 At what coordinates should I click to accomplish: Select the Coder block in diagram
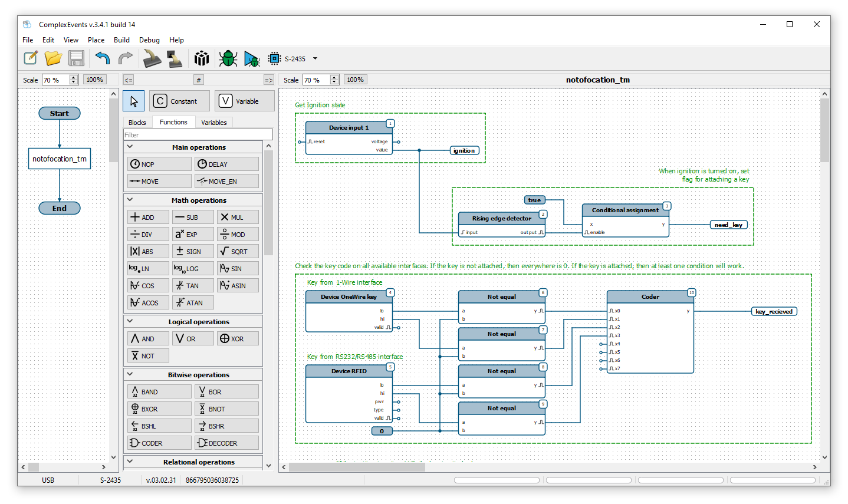650,332
